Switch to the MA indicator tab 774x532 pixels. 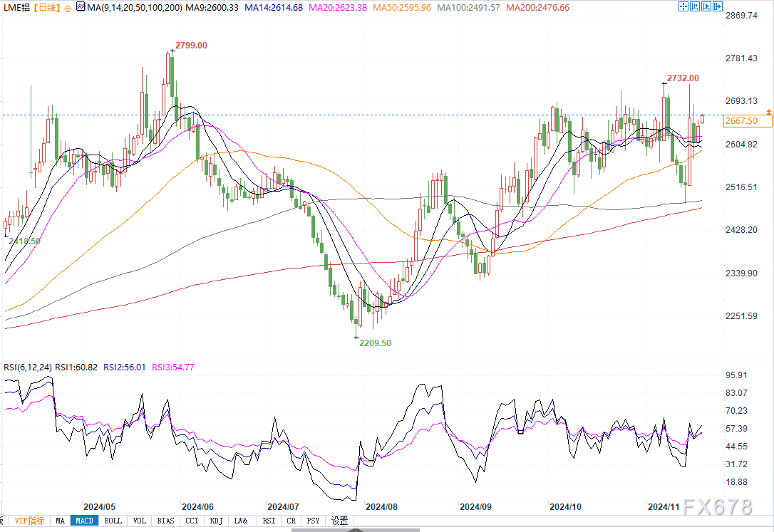pyautogui.click(x=61, y=521)
